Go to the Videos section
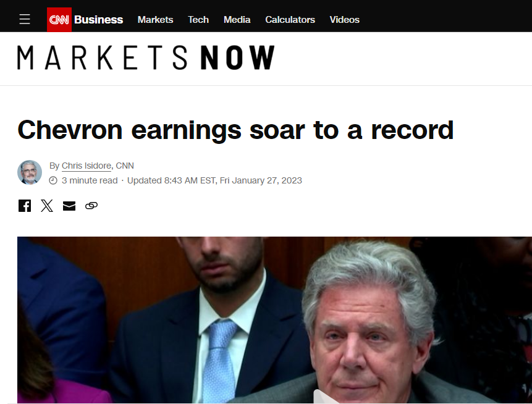This screenshot has width=532, height=404. coord(344,20)
